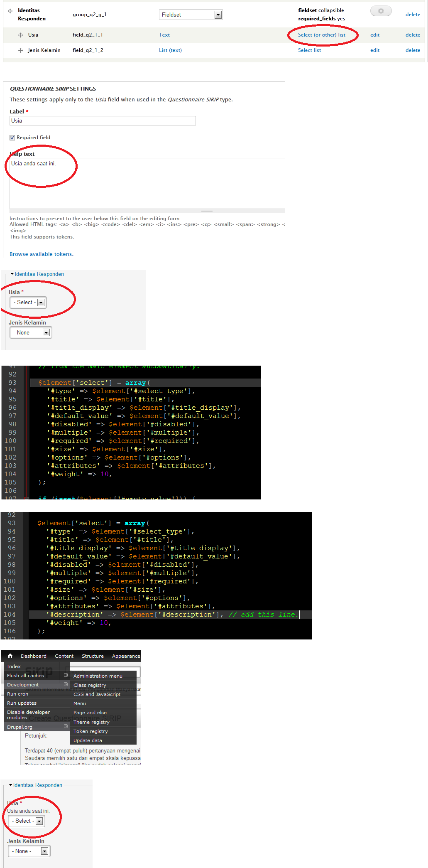This screenshot has width=428, height=868.
Task: Open the Structure menu item
Action: tap(93, 656)
